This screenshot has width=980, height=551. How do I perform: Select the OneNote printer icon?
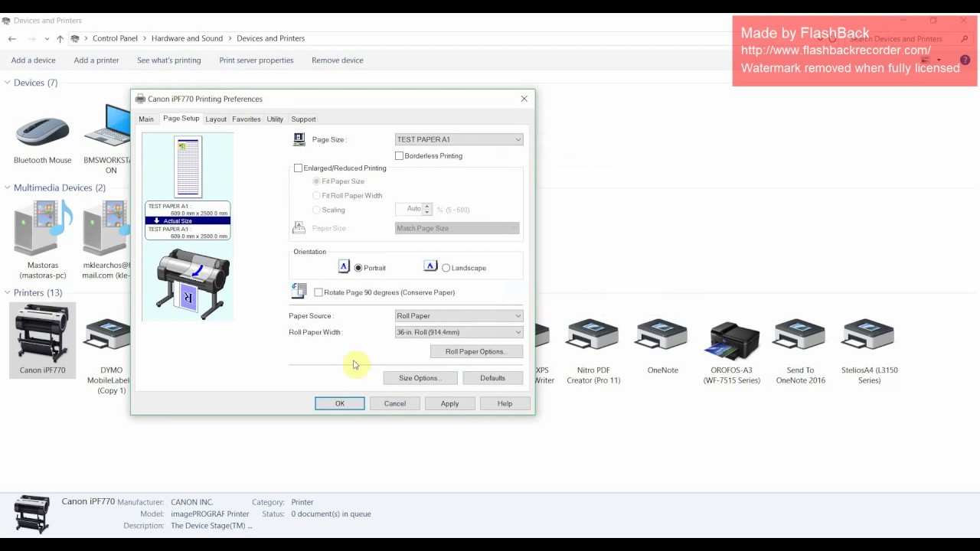(662, 335)
